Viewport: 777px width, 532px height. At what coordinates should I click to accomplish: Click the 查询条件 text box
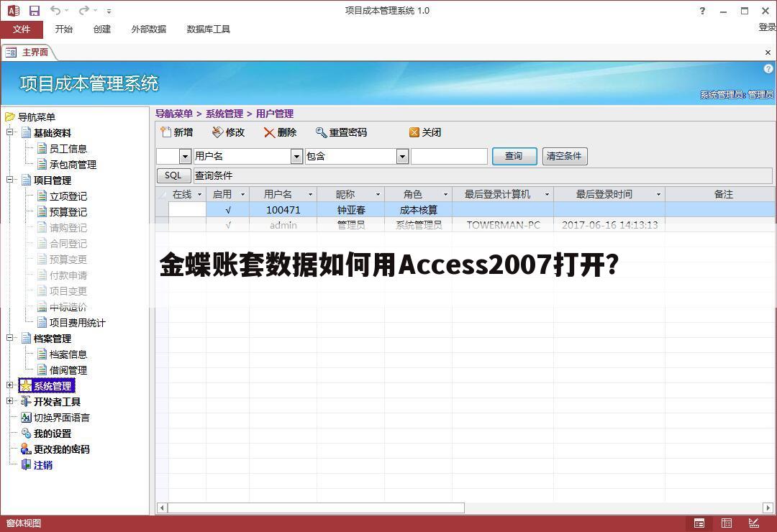coord(483,175)
